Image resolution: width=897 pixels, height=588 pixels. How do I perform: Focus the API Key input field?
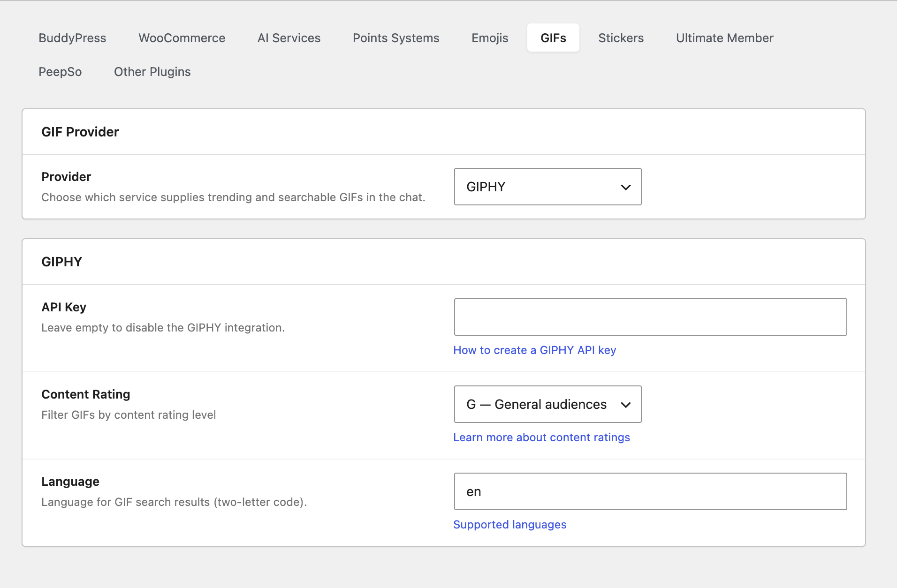(650, 317)
